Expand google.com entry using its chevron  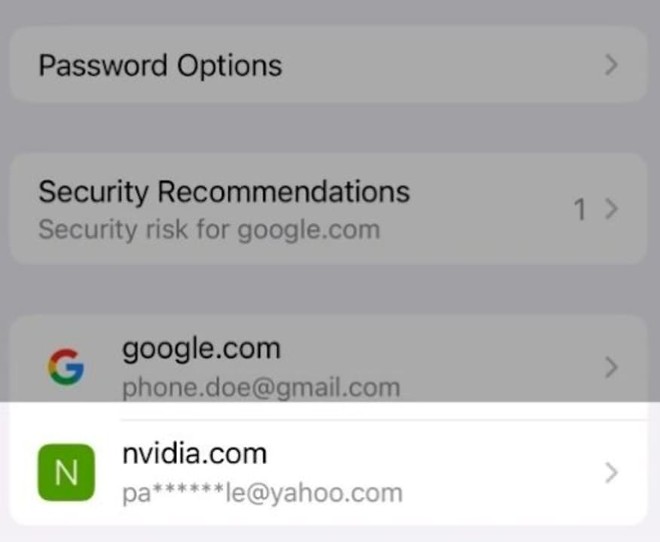[612, 368]
